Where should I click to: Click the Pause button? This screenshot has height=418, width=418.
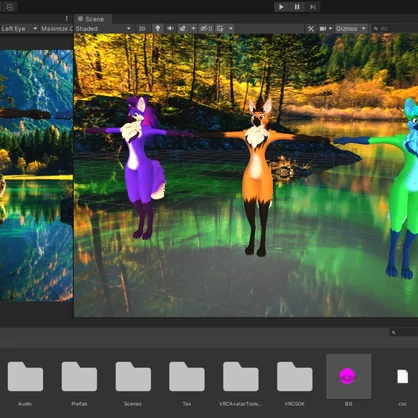coord(297,7)
